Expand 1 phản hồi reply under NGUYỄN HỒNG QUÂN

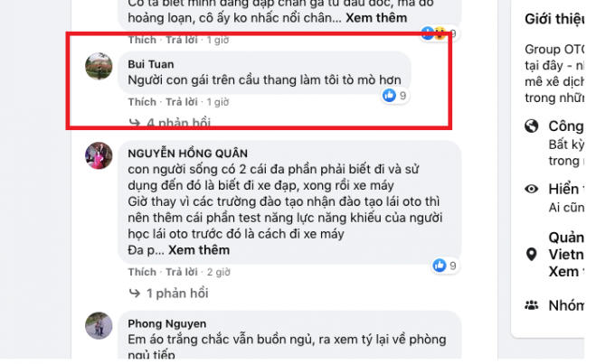(168, 293)
